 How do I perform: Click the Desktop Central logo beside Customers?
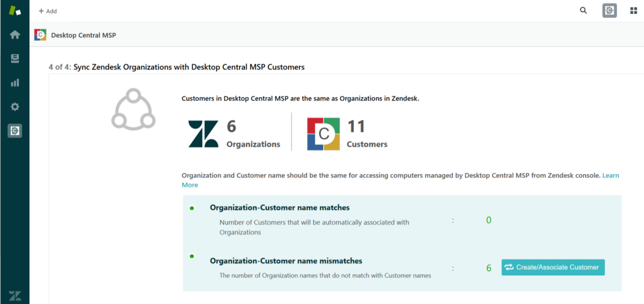pyautogui.click(x=323, y=134)
